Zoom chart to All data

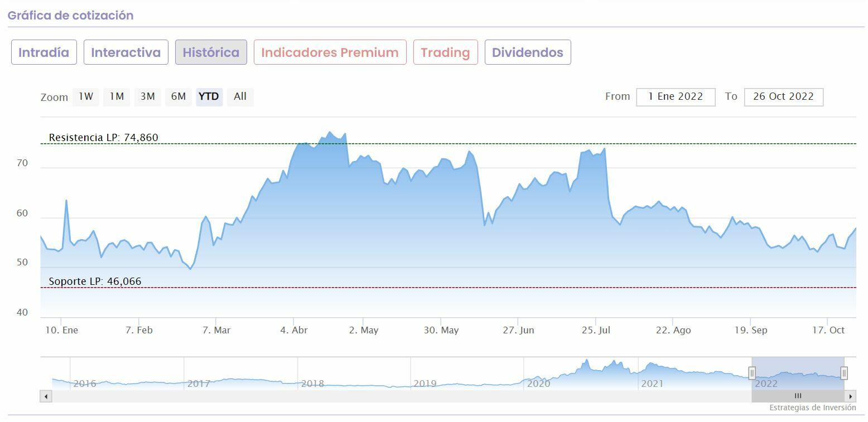click(240, 96)
